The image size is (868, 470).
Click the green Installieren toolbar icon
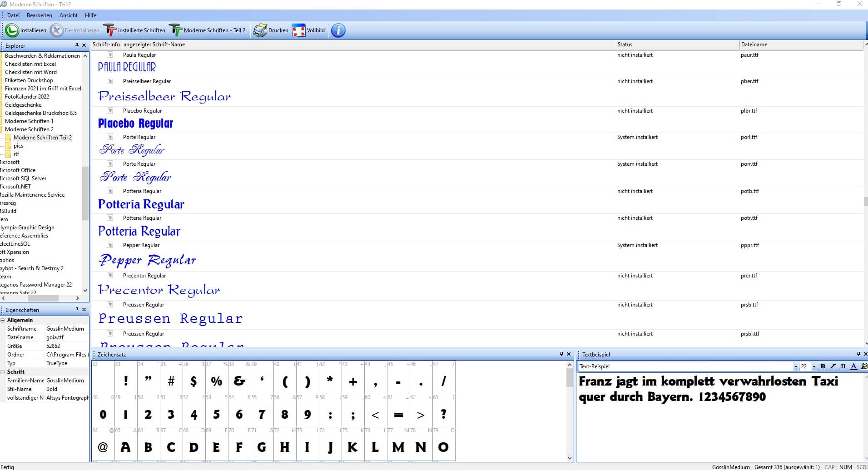(x=12, y=30)
